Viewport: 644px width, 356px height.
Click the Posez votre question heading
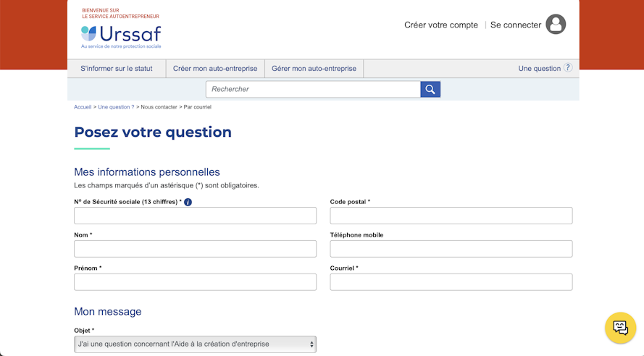153,132
